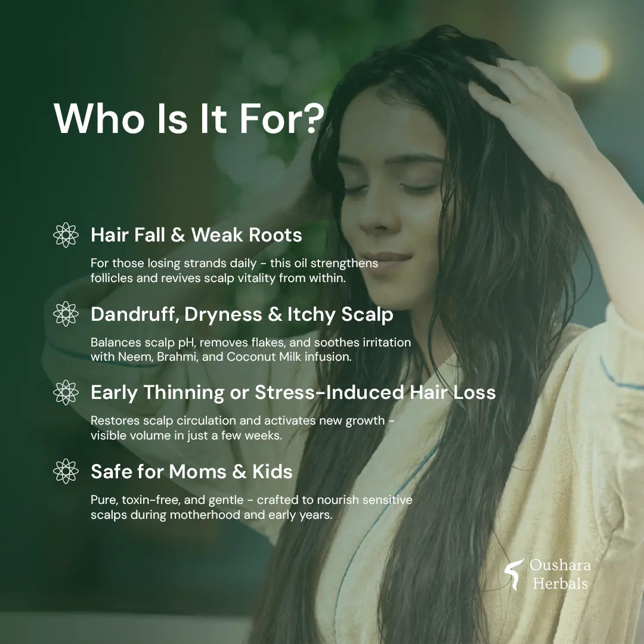
Task: Click the flower icon beside Hair Fall
Action: coord(66,235)
